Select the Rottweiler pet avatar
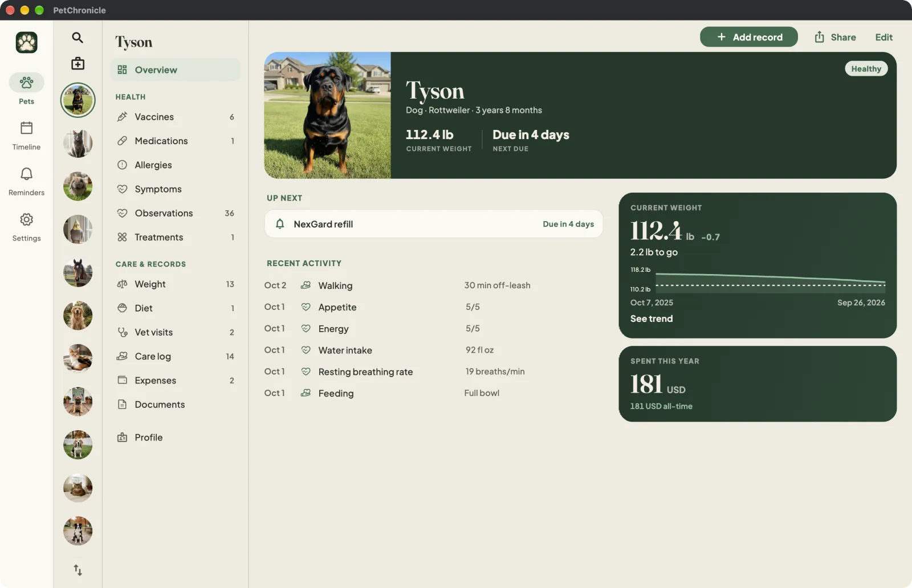 (78, 100)
